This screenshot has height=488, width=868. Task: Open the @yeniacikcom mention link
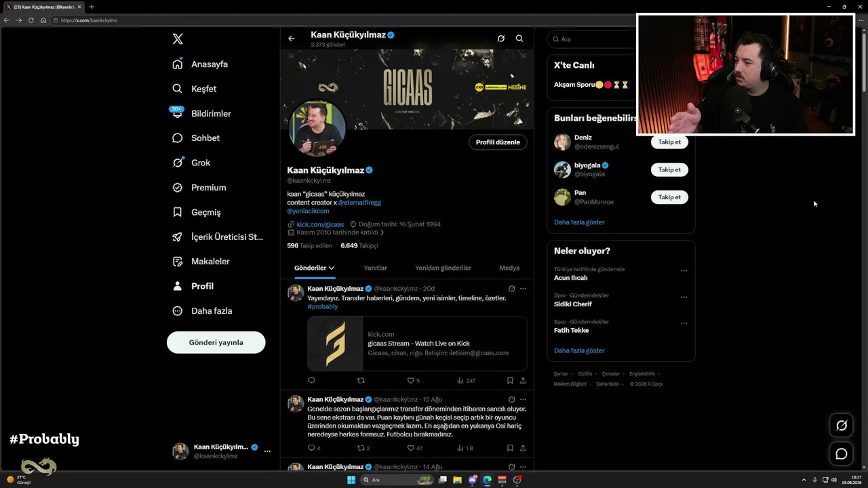point(309,211)
